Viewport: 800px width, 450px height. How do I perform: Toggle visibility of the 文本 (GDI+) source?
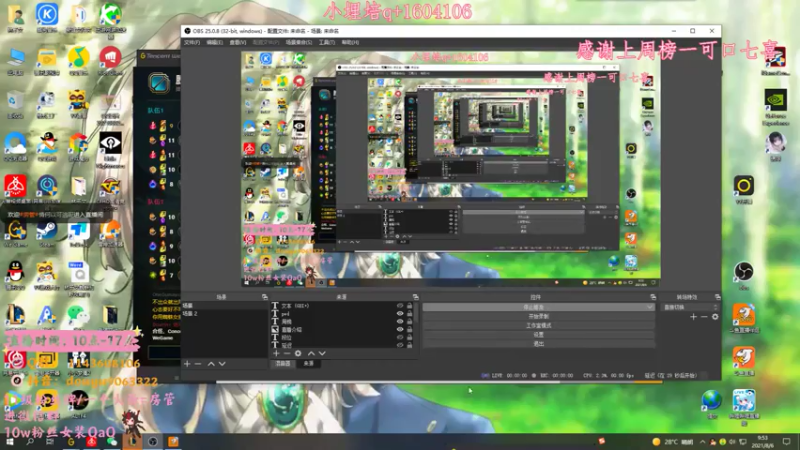click(x=400, y=306)
